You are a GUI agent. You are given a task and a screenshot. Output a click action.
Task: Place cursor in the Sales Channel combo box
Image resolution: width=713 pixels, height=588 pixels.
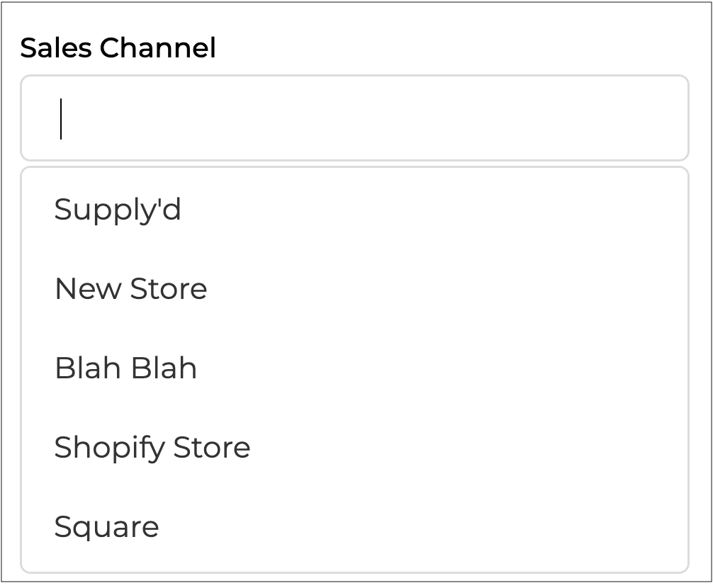coord(354,118)
